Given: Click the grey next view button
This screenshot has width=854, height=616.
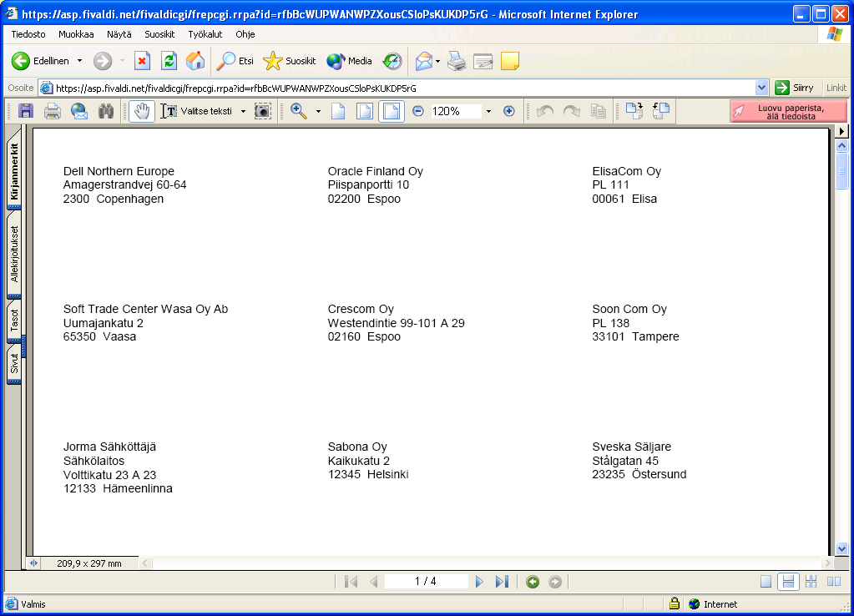Looking at the screenshot, I should 555,583.
